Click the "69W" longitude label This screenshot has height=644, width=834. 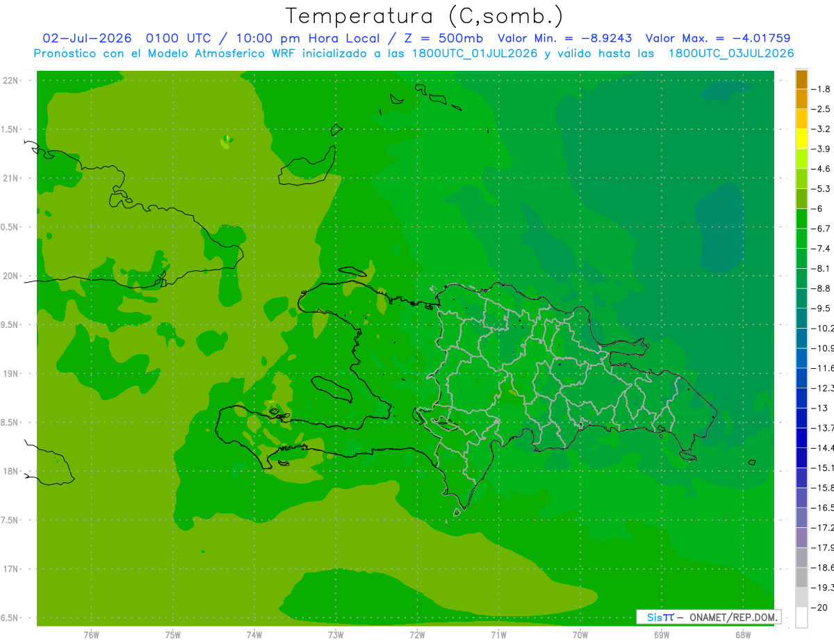click(661, 635)
